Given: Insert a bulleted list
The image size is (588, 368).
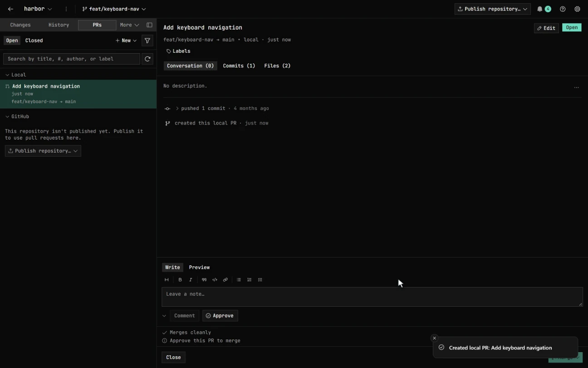Looking at the screenshot, I should coord(239,280).
